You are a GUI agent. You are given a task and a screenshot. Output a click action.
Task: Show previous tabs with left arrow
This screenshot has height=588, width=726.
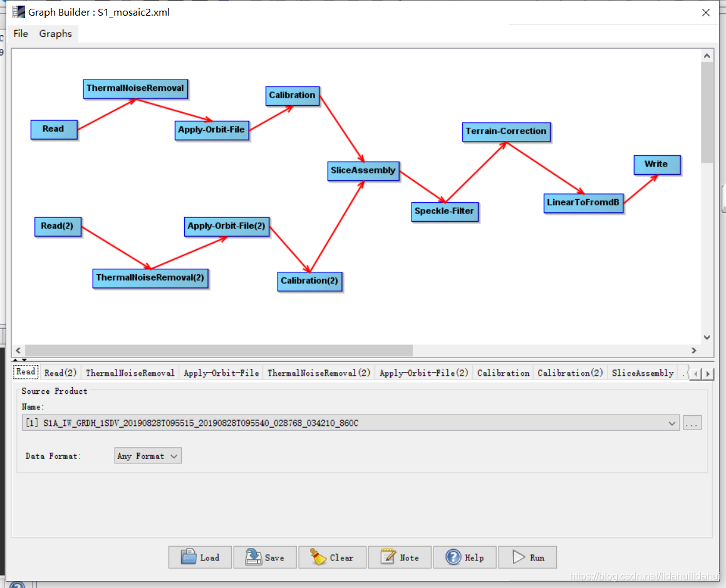tap(696, 373)
